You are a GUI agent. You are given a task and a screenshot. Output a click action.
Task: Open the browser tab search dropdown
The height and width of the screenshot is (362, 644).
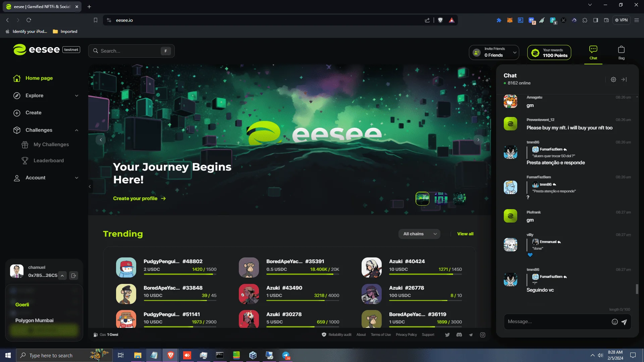click(x=590, y=5)
